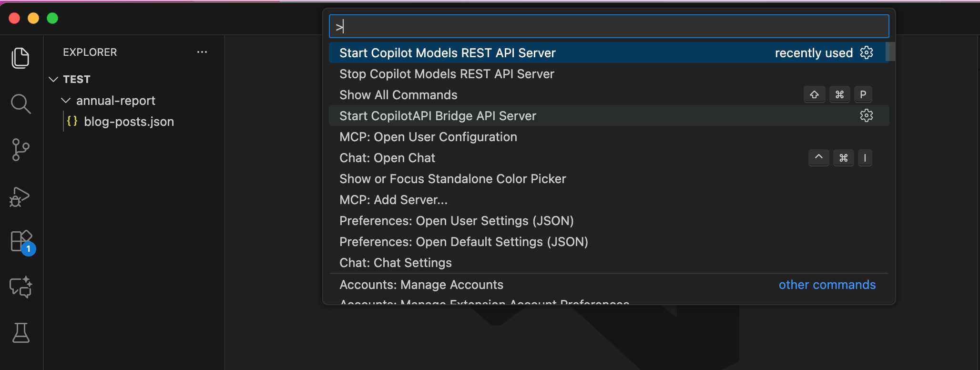This screenshot has width=980, height=370.
Task: Select Show or Focus Standalone Color Picker
Action: click(x=452, y=179)
